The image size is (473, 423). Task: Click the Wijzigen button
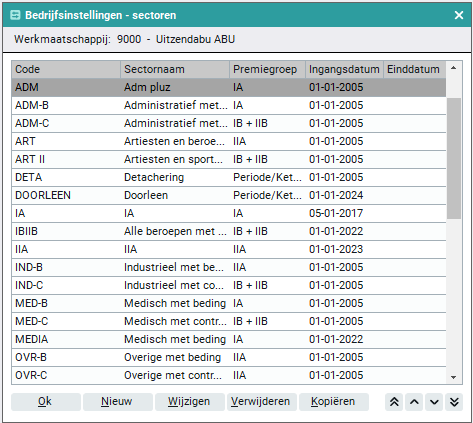(190, 402)
